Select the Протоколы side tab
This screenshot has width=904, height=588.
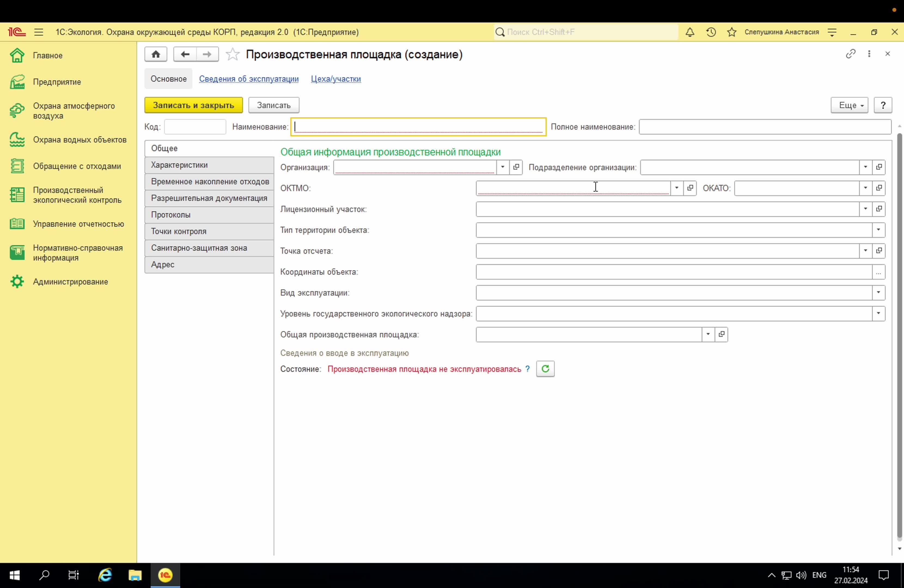pyautogui.click(x=209, y=215)
